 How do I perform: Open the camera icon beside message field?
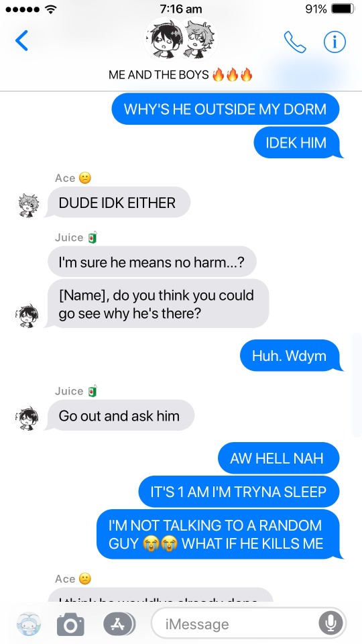70,625
